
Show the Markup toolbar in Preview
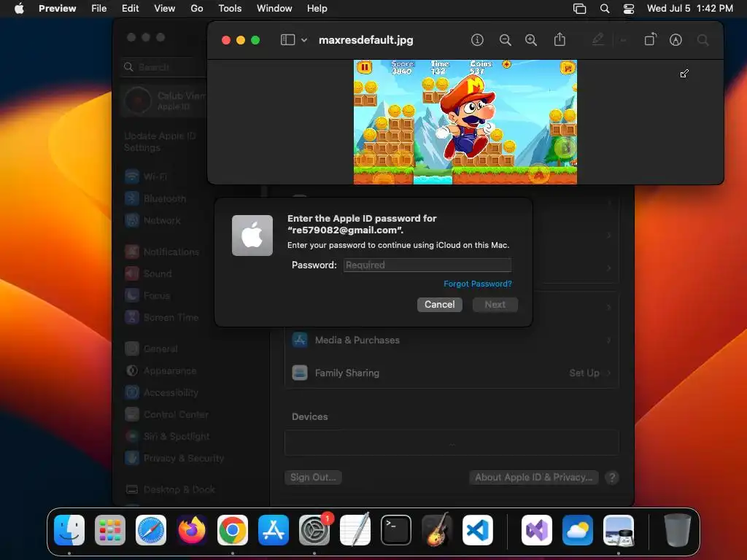click(x=676, y=40)
